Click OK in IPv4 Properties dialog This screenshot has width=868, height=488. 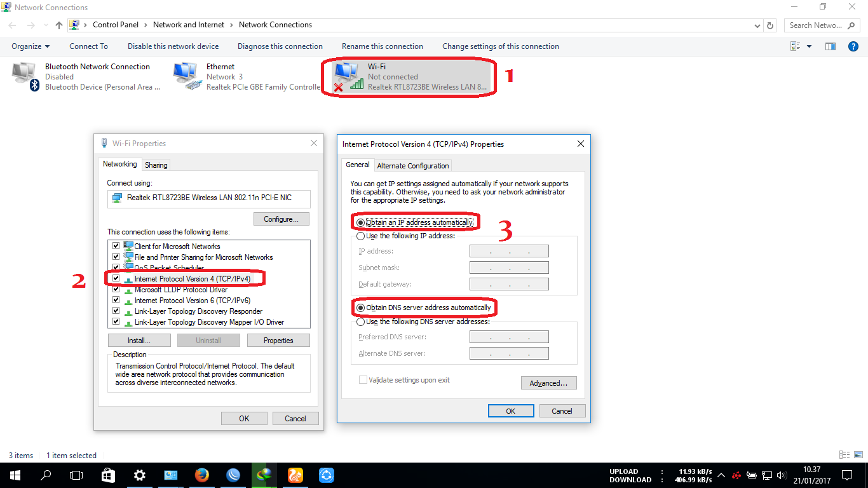[511, 411]
